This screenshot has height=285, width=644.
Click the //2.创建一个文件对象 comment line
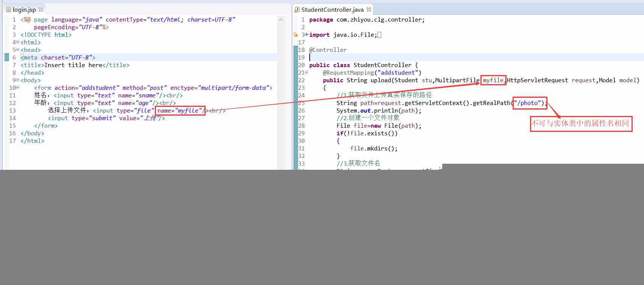point(368,118)
